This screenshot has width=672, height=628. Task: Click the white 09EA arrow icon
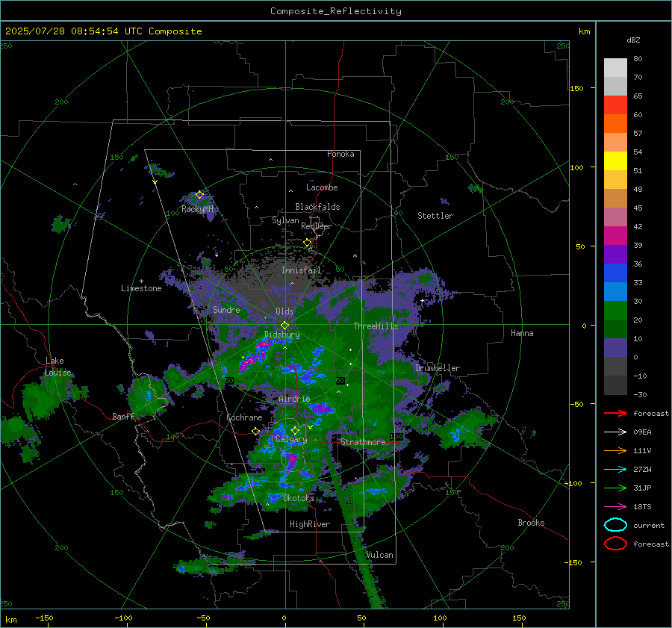[615, 432]
